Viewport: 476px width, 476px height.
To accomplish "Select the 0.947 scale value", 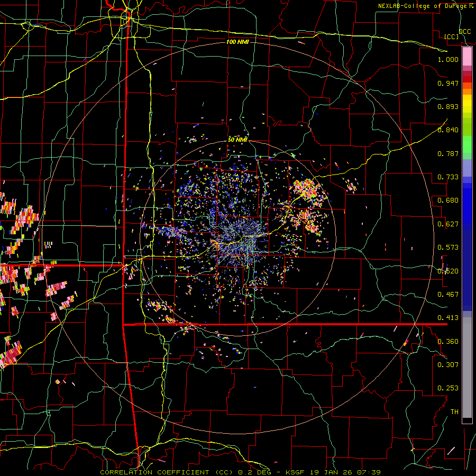I will point(448,83).
